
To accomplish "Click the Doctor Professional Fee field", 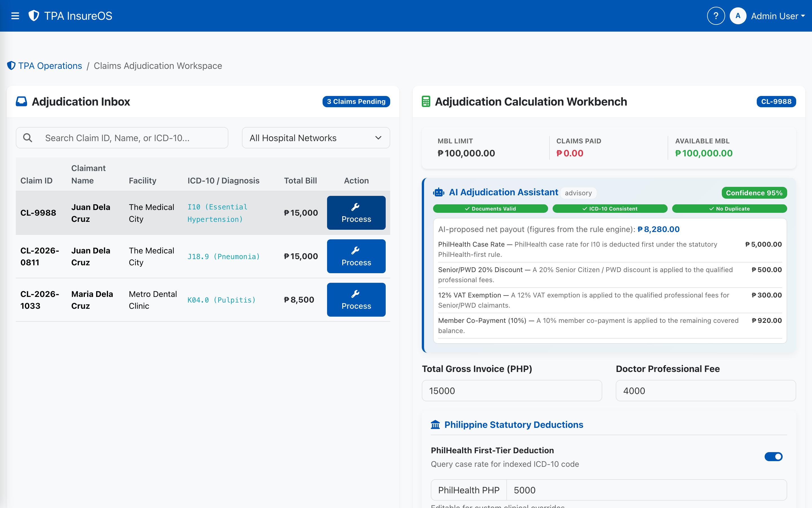I will pos(706,390).
